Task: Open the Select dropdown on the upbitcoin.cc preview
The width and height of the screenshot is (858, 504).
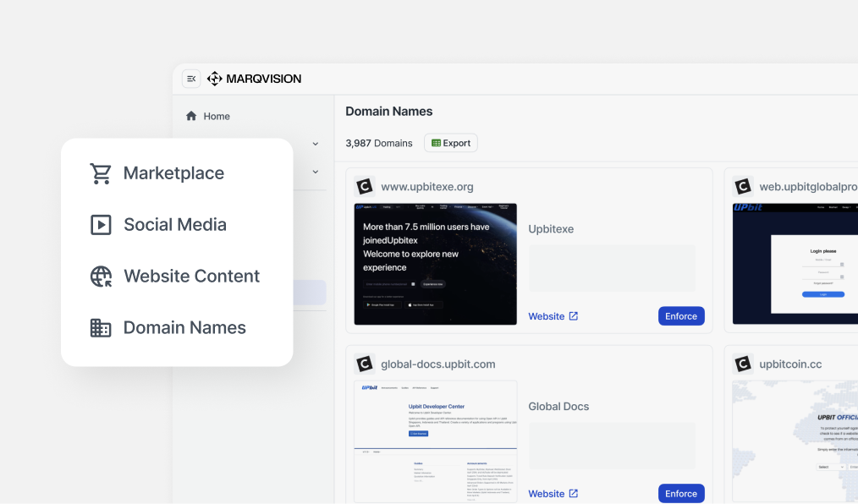Action: (831, 467)
